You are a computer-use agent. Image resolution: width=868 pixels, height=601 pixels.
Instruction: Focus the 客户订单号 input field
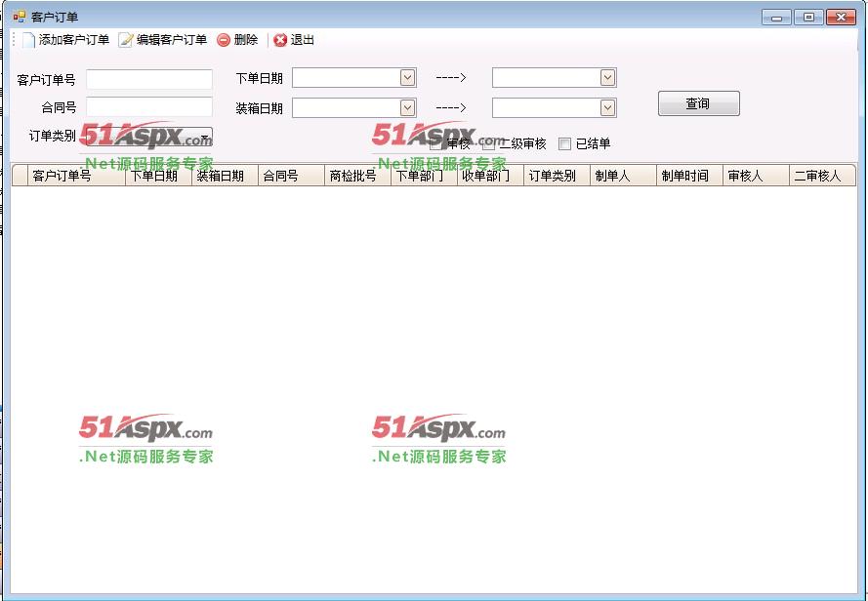(x=149, y=79)
